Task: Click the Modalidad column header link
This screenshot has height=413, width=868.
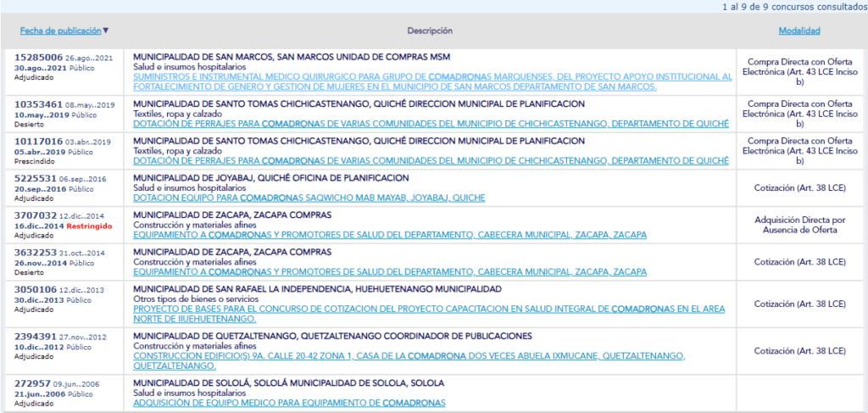Action: pos(798,31)
